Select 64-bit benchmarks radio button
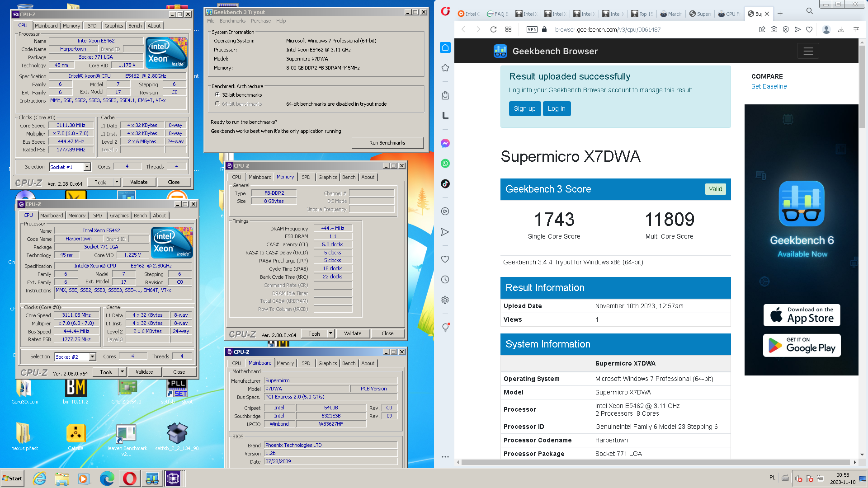The image size is (868, 488). [217, 104]
